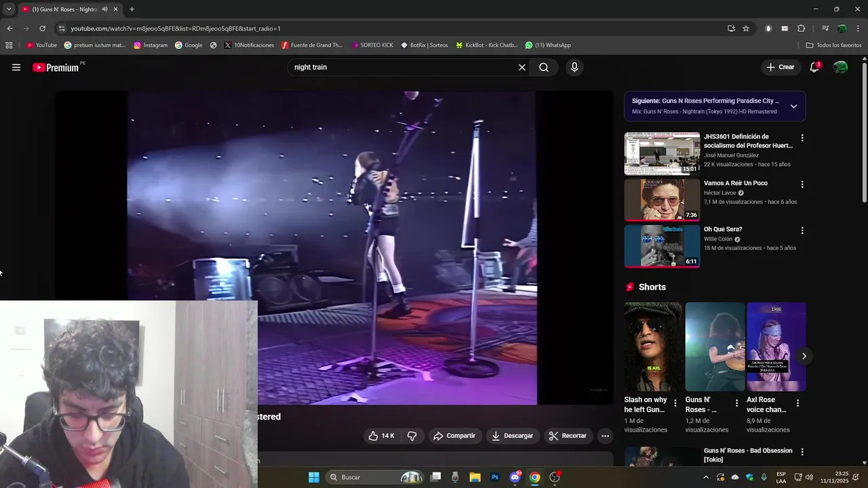
Task: Show next Shorts with the arrow
Action: 804,356
